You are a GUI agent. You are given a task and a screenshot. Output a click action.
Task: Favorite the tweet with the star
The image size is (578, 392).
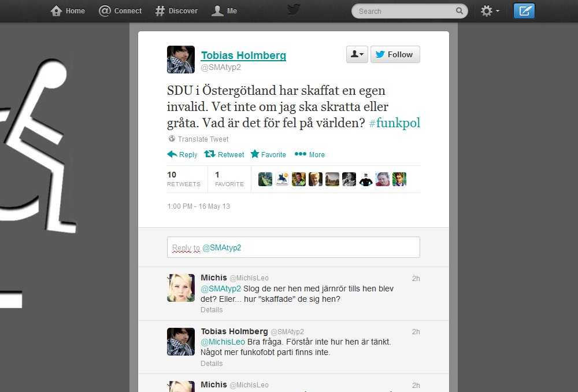pos(268,154)
